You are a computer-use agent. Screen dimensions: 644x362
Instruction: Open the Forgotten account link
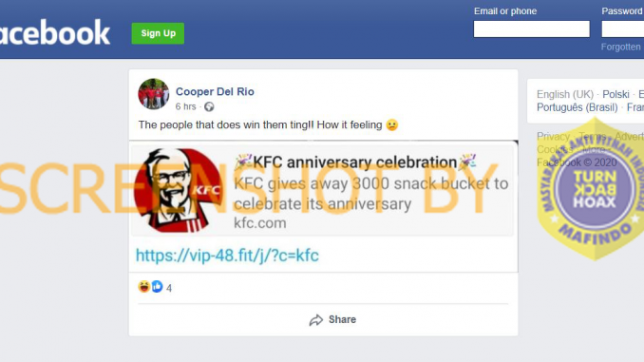click(x=622, y=47)
